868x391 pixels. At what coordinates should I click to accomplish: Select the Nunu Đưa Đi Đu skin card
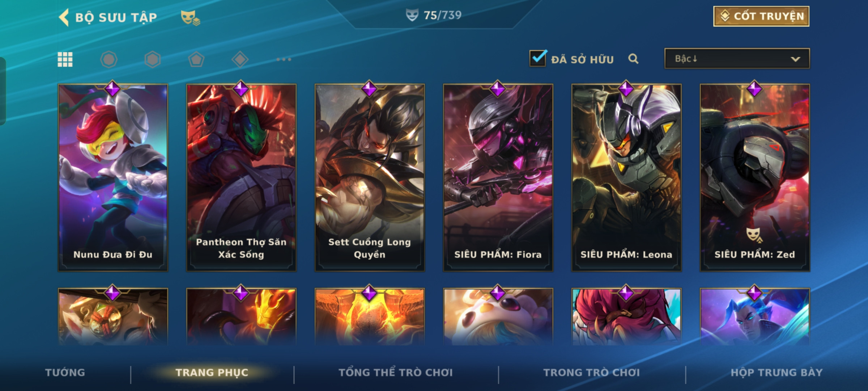point(113,177)
